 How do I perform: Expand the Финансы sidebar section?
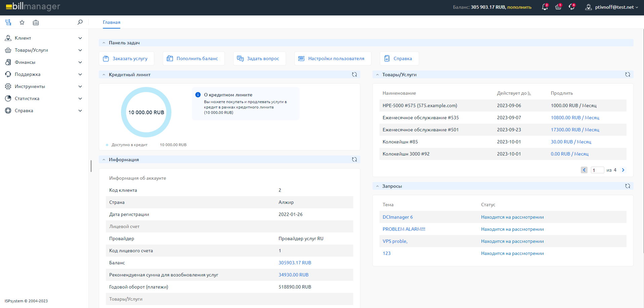[44, 62]
